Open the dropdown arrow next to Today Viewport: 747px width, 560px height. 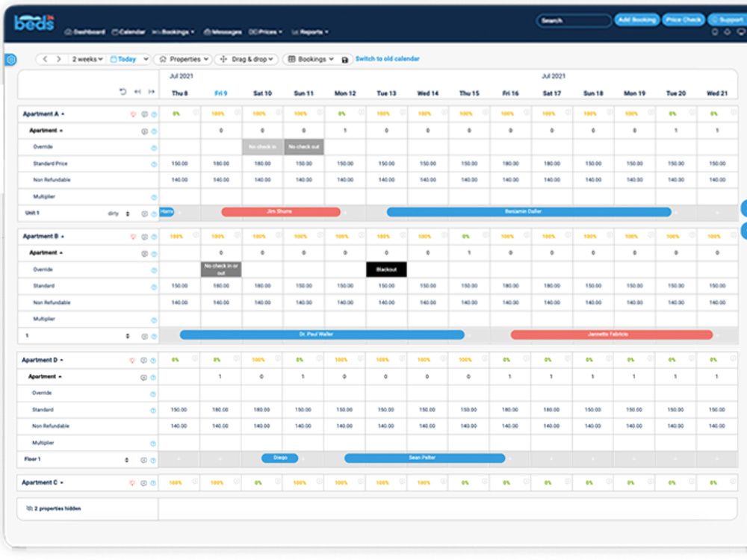tap(146, 59)
